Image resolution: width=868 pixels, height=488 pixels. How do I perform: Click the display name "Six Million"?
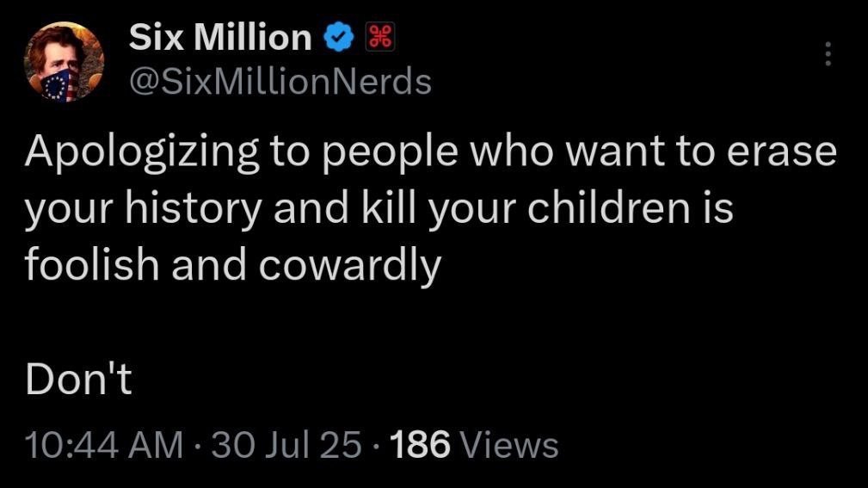(x=220, y=37)
